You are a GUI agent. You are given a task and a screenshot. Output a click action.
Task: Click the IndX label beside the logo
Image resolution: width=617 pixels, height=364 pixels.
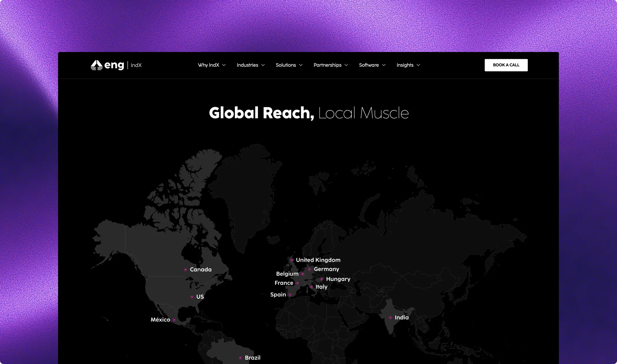pyautogui.click(x=136, y=65)
